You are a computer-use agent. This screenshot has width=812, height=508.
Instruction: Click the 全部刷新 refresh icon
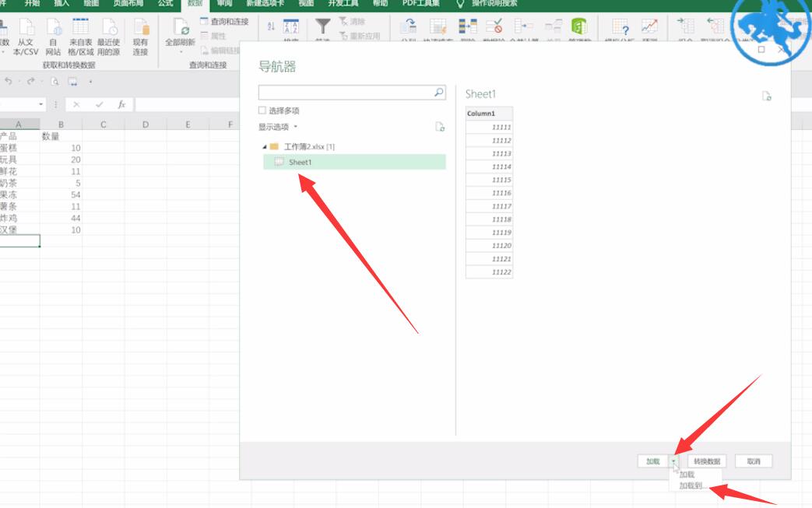click(x=181, y=27)
